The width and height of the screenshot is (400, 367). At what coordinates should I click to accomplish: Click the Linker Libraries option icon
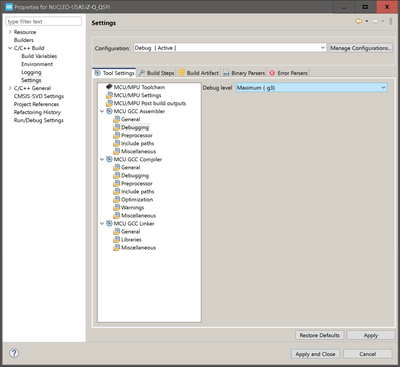coord(116,239)
